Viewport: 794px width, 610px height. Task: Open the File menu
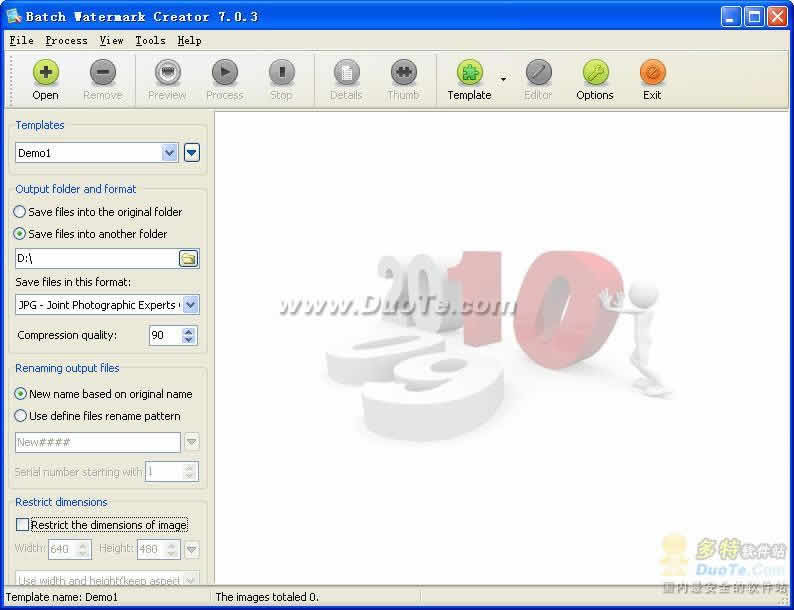(21, 41)
